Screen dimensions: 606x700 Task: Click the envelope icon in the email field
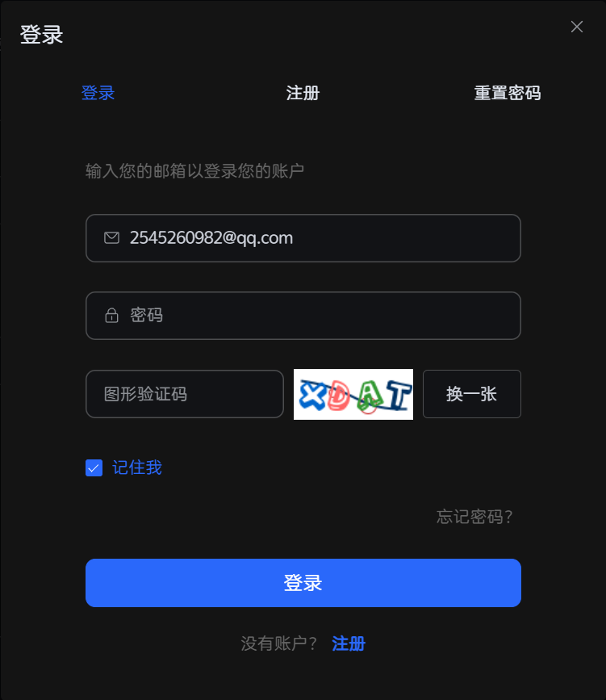click(111, 237)
